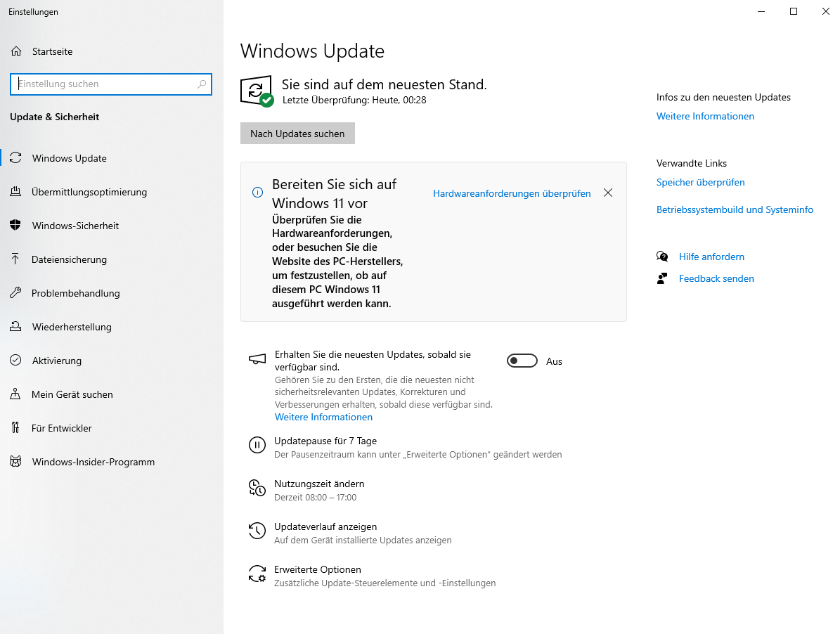Click the Windows-Insider-Programm cat icon
Screen dimensions: 840x634
coord(15,462)
